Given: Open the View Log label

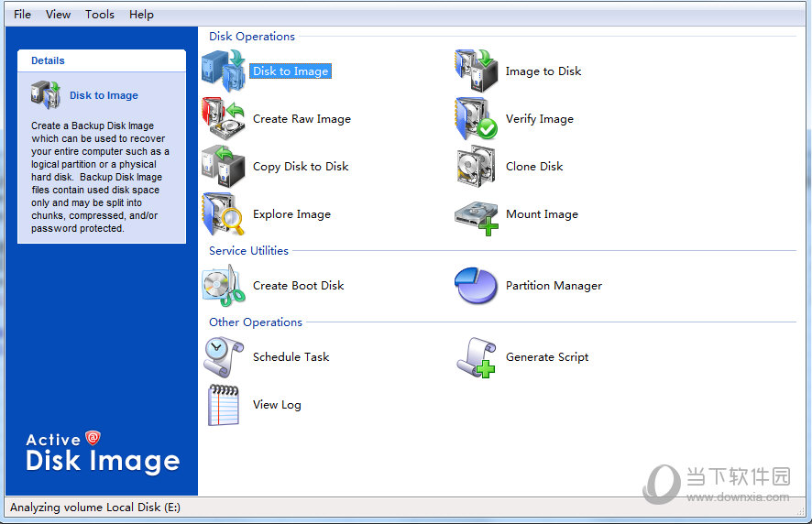Looking at the screenshot, I should coord(277,404).
